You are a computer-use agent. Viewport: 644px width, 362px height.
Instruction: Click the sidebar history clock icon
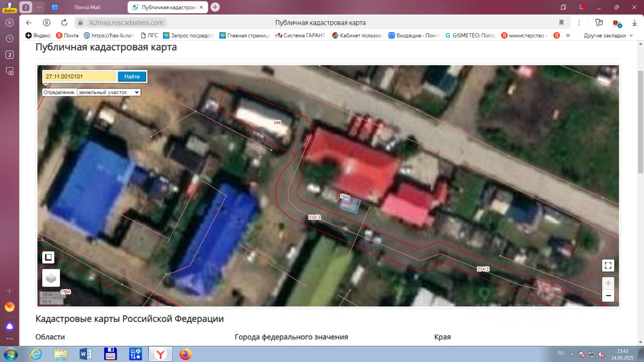(x=10, y=39)
